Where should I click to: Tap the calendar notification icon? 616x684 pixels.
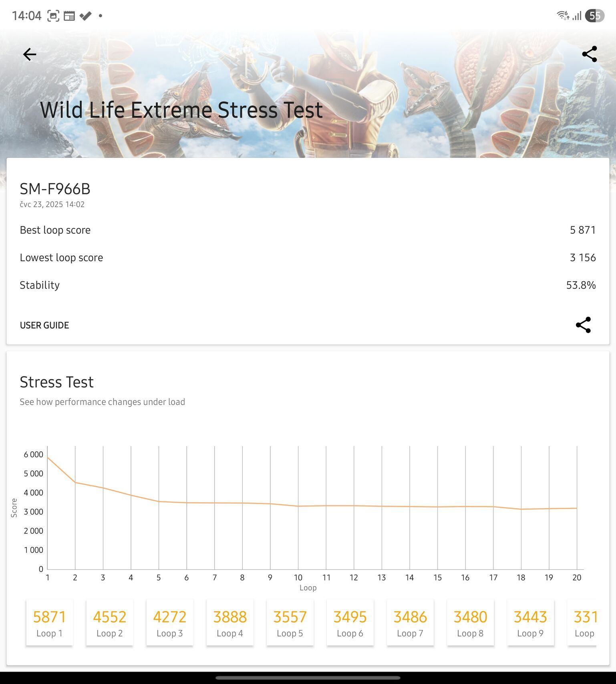69,16
